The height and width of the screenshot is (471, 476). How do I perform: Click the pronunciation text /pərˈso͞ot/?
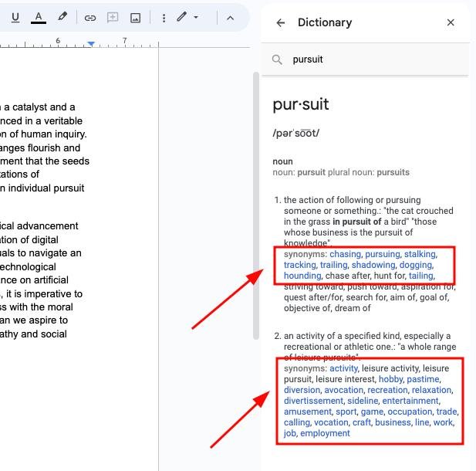[x=296, y=133]
